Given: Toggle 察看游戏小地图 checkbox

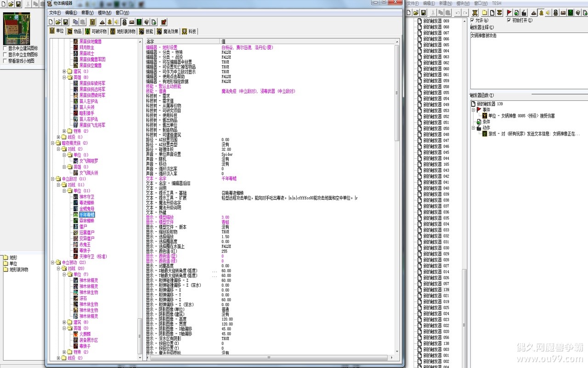Looking at the screenshot, I should click(x=5, y=60).
